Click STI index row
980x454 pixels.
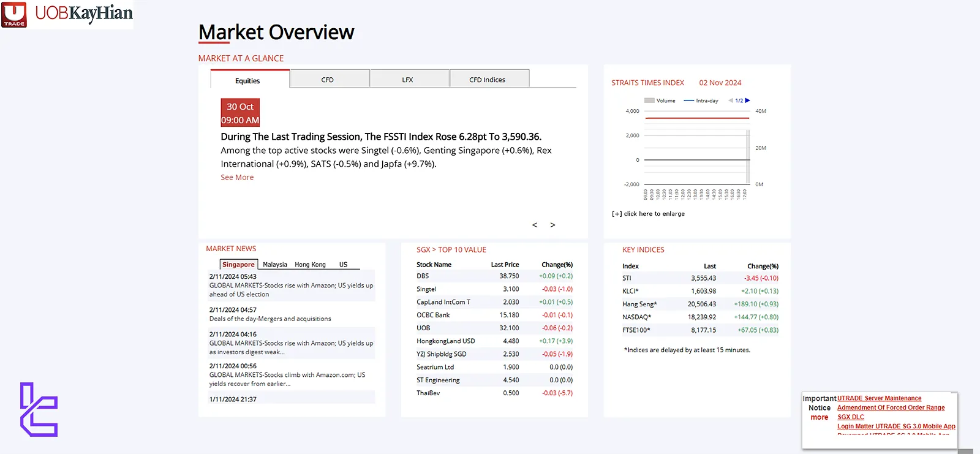click(700, 278)
